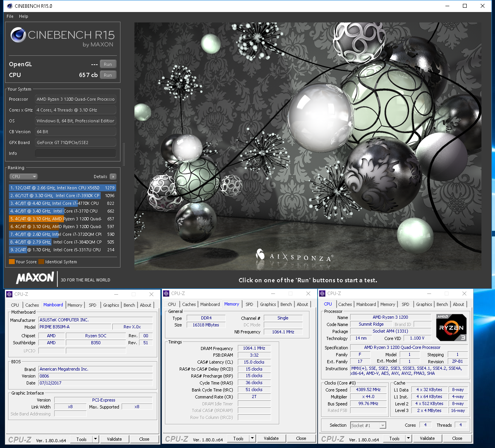The image size is (495, 448).
Task: Click the Info input field in Cinebench
Action: [76, 153]
